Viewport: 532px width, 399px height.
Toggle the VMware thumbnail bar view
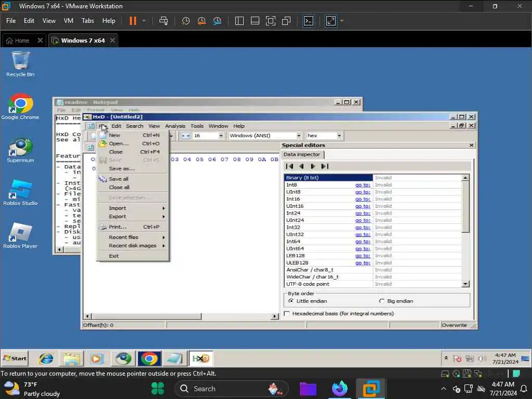(x=255, y=21)
